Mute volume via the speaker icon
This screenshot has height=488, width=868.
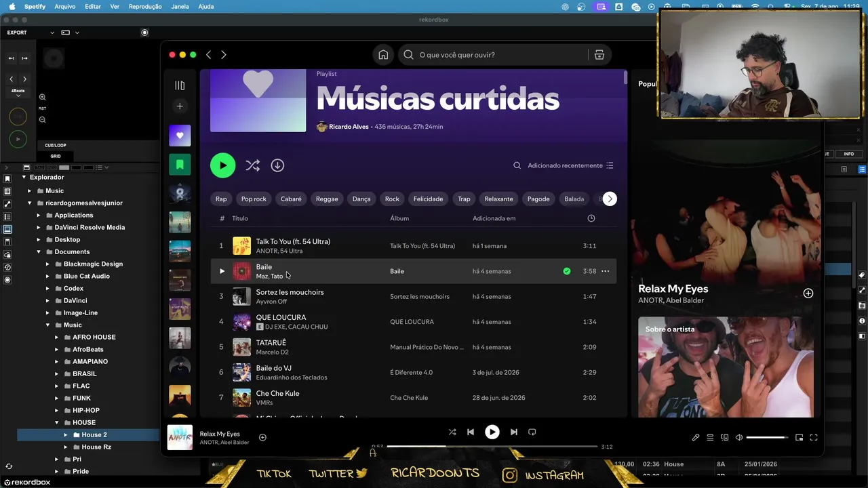(x=739, y=438)
